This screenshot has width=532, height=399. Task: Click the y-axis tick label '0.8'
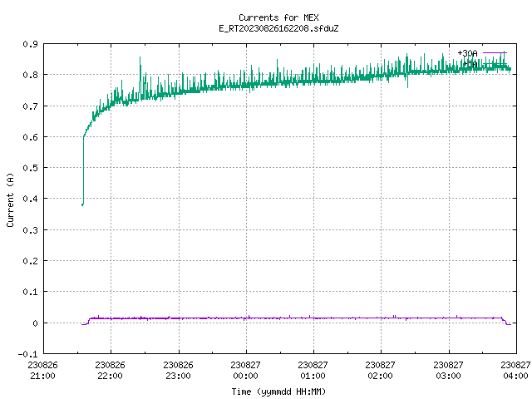pos(30,75)
